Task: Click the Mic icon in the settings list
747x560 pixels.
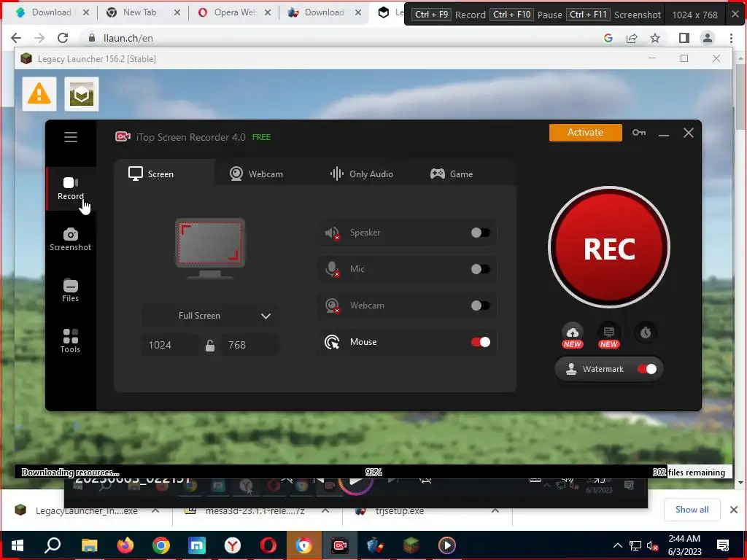Action: [x=332, y=269]
